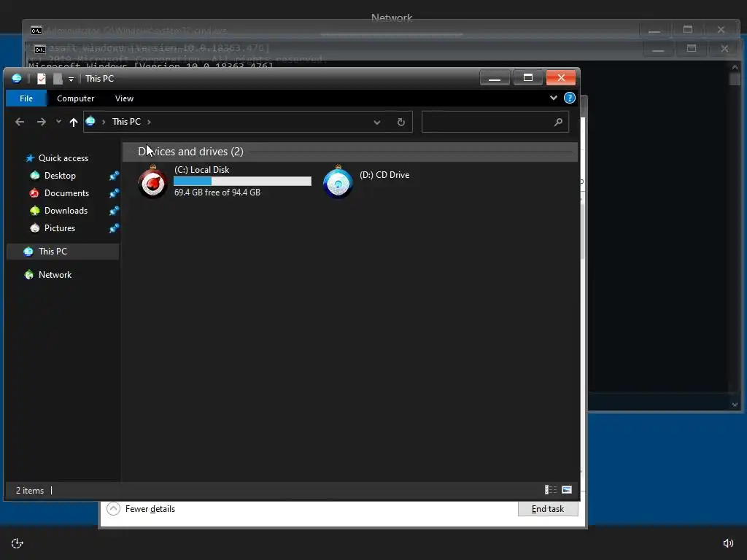This screenshot has height=560, width=747.
Task: Click End task in Task Manager
Action: (548, 509)
